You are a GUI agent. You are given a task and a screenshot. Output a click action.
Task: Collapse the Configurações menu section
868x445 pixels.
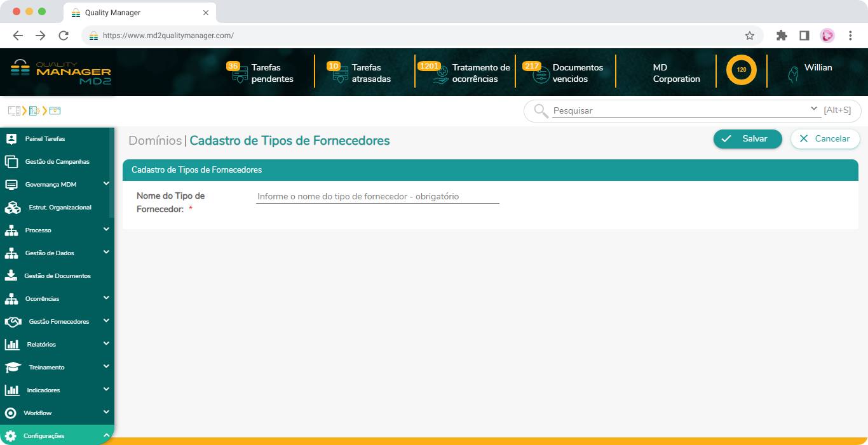(106, 435)
